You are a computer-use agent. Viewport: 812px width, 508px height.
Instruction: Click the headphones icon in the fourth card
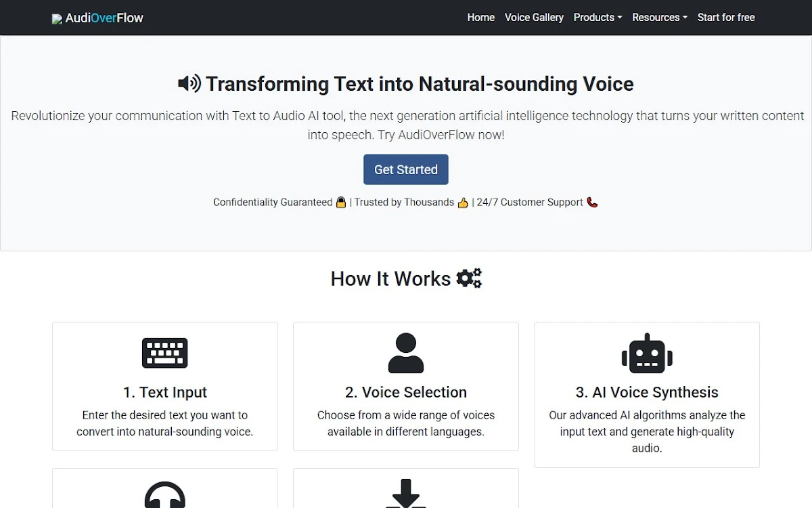click(165, 494)
